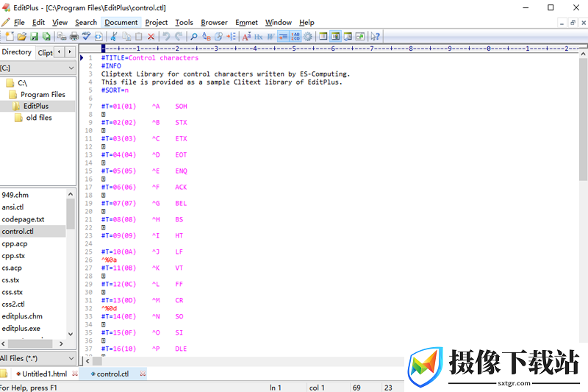
Task: Open the File menu
Action: coord(19,23)
